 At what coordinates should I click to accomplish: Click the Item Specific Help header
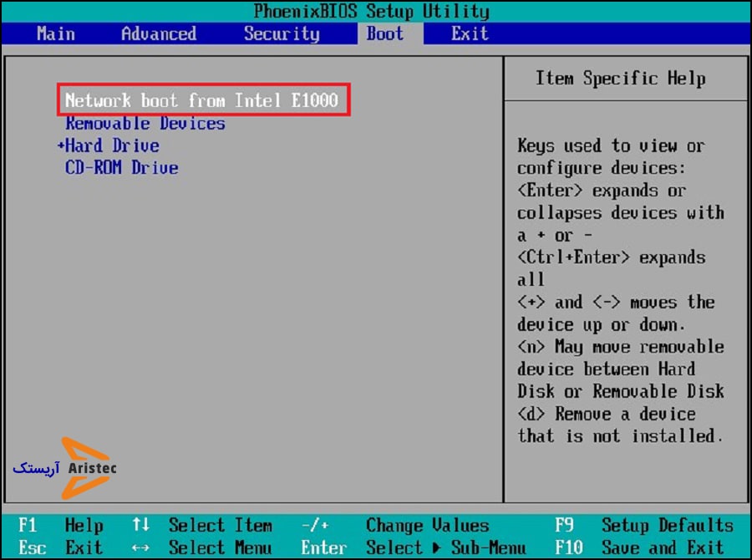[x=620, y=79]
